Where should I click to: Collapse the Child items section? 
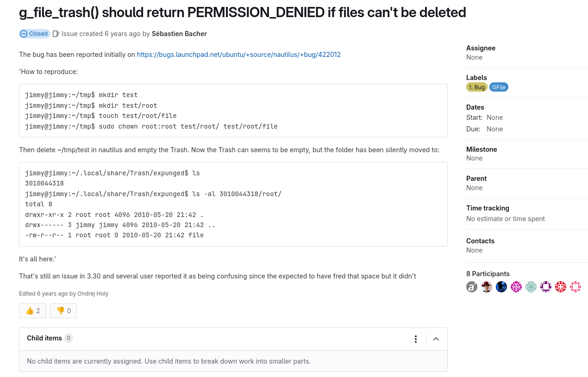(x=436, y=339)
